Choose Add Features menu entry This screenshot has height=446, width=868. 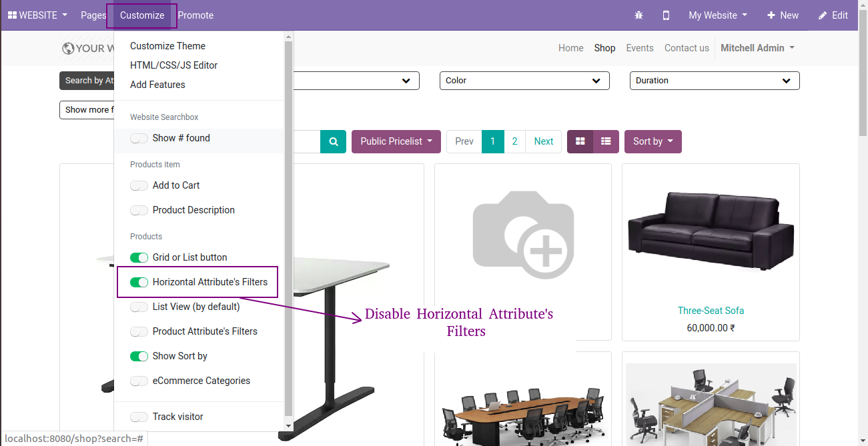click(x=157, y=85)
